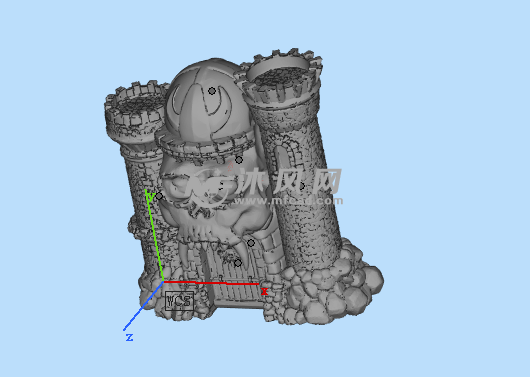Pick the point marker on the helmet dome
This screenshot has height=377, width=530.
pos(212,91)
